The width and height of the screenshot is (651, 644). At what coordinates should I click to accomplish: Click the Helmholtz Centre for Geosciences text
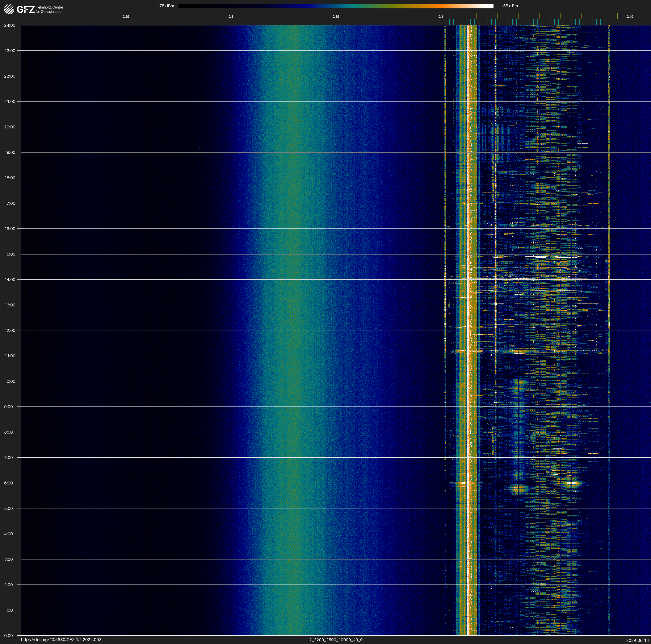[x=49, y=9]
